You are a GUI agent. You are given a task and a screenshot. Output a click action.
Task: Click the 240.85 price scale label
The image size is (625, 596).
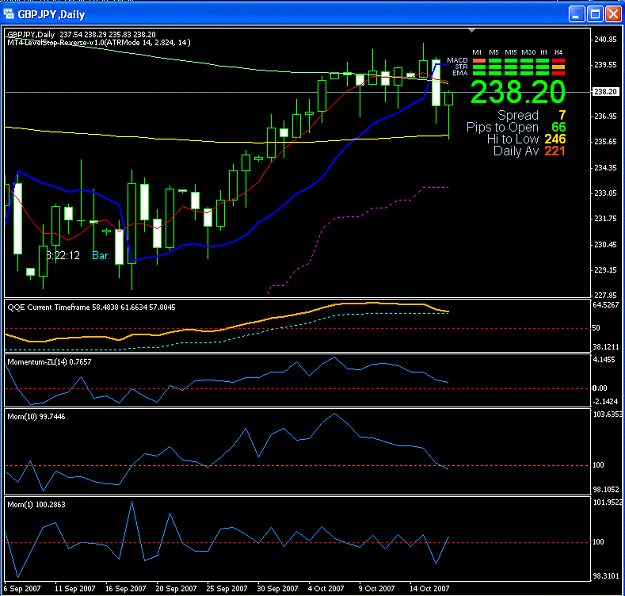coord(605,39)
